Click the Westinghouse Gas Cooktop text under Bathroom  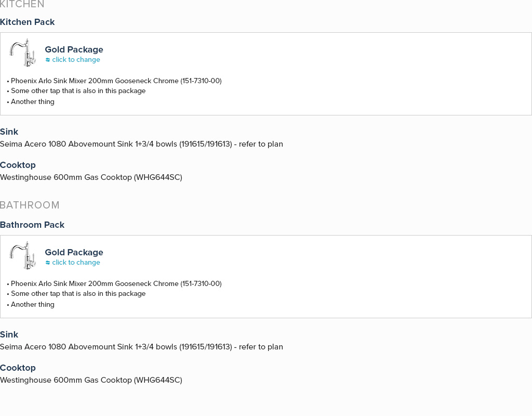(91, 380)
